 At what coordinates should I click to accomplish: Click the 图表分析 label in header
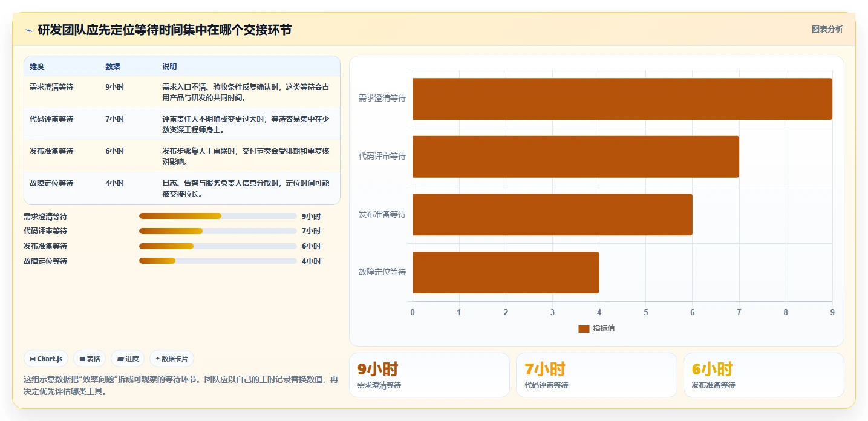(827, 30)
